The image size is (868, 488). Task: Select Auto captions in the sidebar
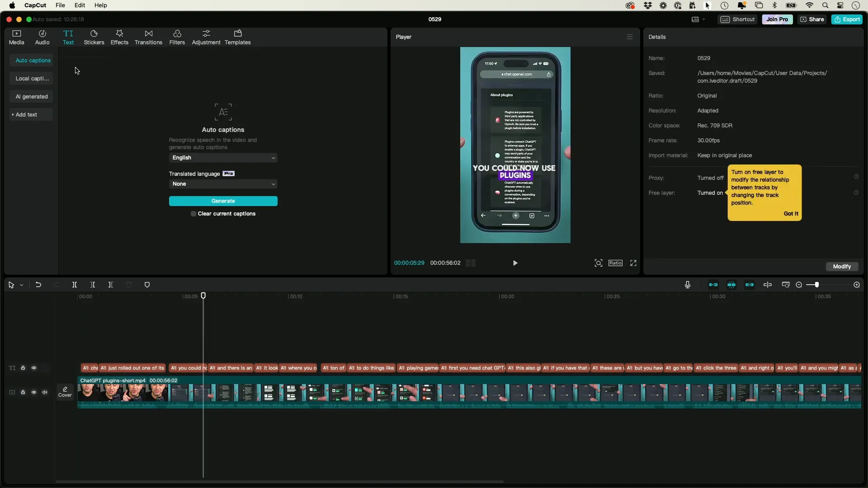pos(32,61)
